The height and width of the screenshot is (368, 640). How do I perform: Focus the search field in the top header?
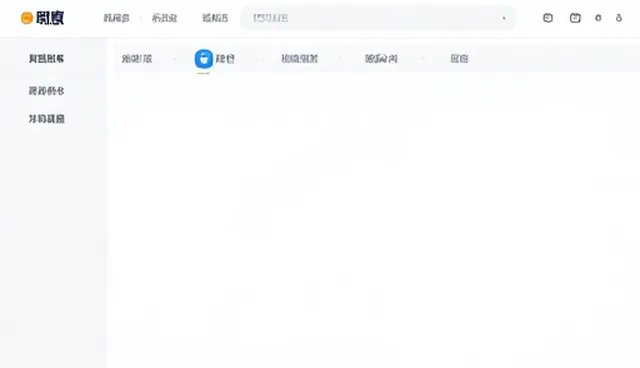pos(378,18)
